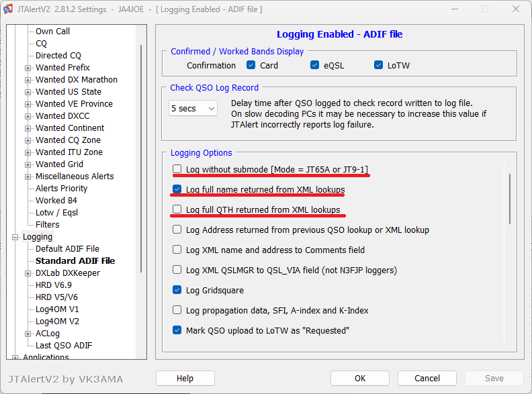The height and width of the screenshot is (394, 532).
Task: Click the JTAlert app icon in title bar
Action: (x=8, y=9)
